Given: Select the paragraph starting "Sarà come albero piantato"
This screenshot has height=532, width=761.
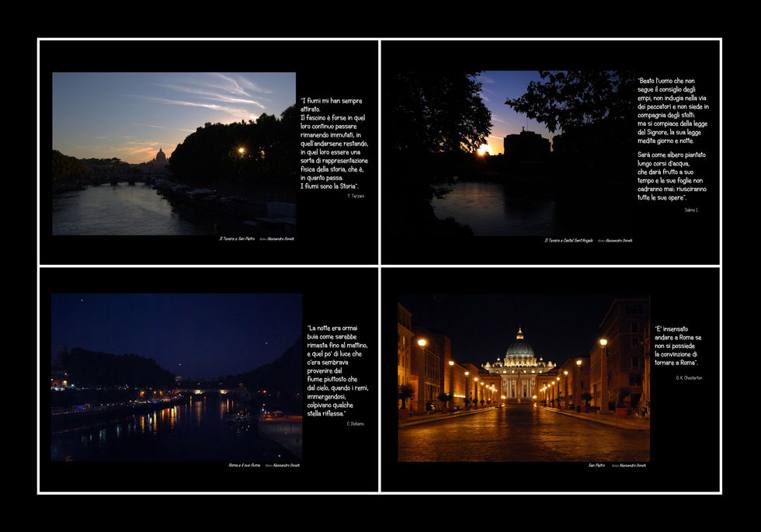Looking at the screenshot, I should click(x=672, y=176).
